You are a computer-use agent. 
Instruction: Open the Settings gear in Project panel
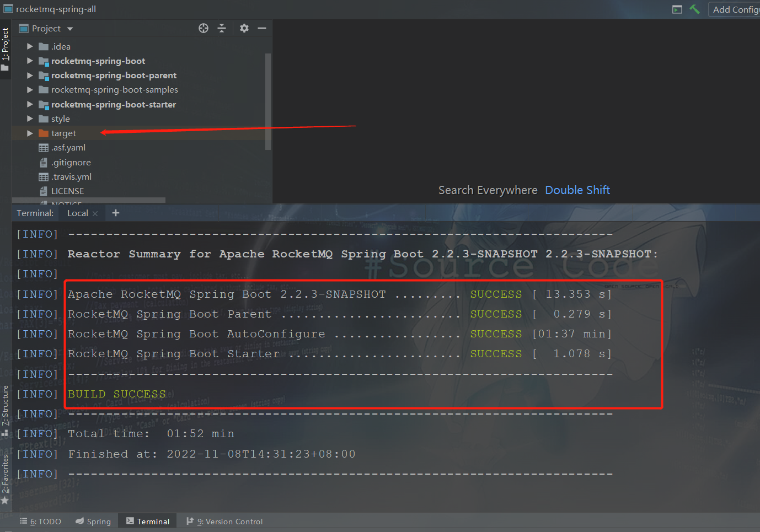tap(244, 28)
